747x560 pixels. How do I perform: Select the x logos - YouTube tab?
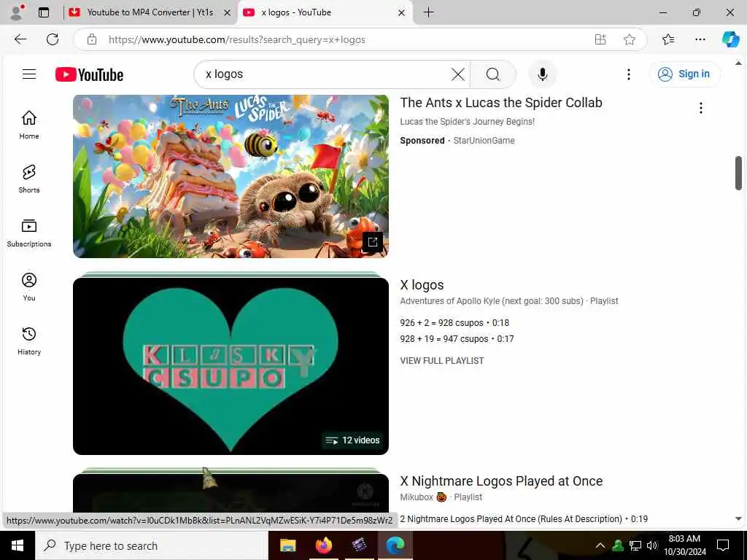pyautogui.click(x=296, y=12)
